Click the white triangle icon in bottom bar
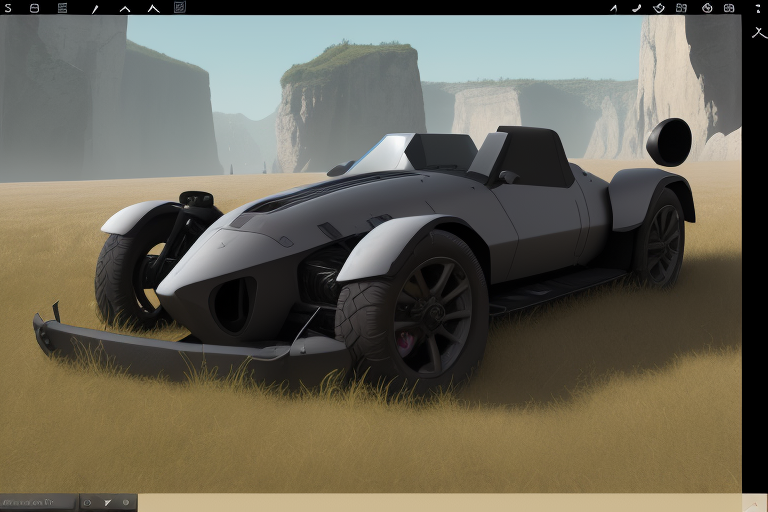 [x=107, y=502]
